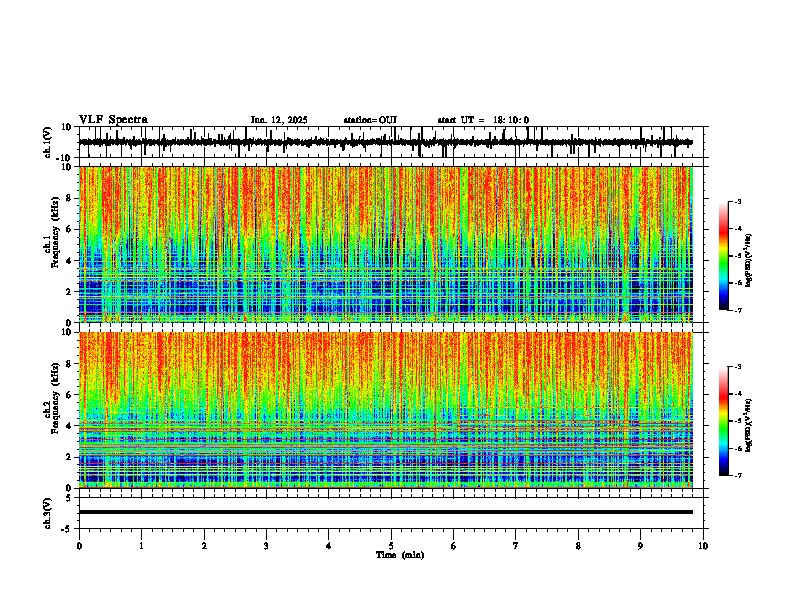Click the "ch.1(V)" waveform axis label

click(x=47, y=142)
